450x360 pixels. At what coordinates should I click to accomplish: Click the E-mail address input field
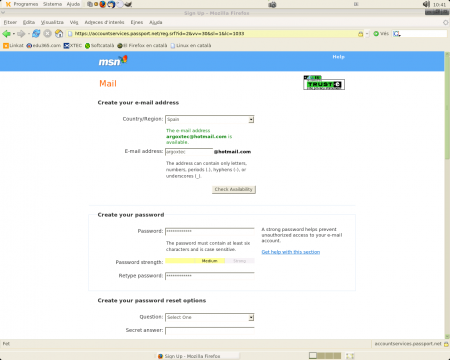click(189, 152)
